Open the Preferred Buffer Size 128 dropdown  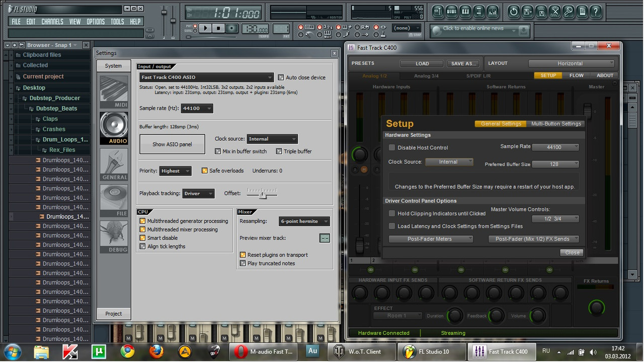pyautogui.click(x=555, y=164)
